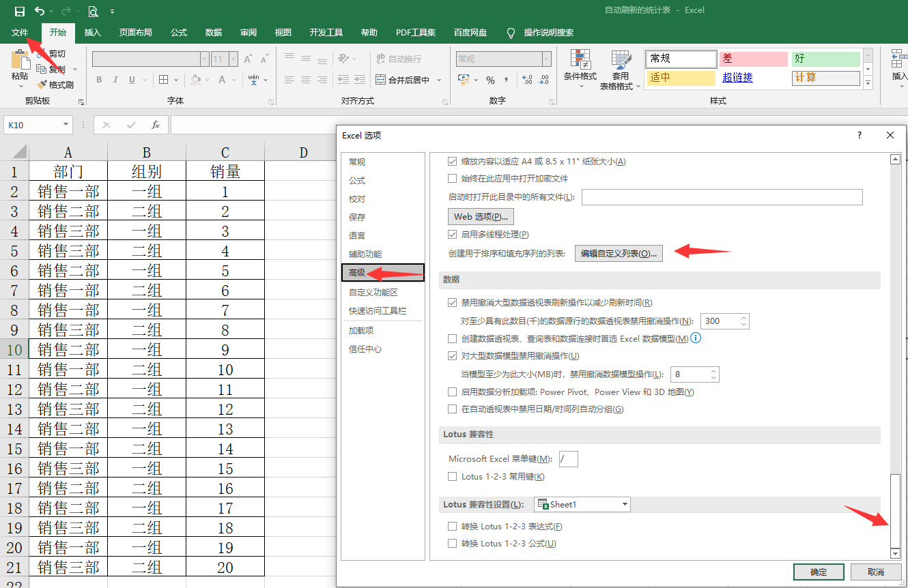Expand the Name Box K10 dropdown

[x=66, y=125]
